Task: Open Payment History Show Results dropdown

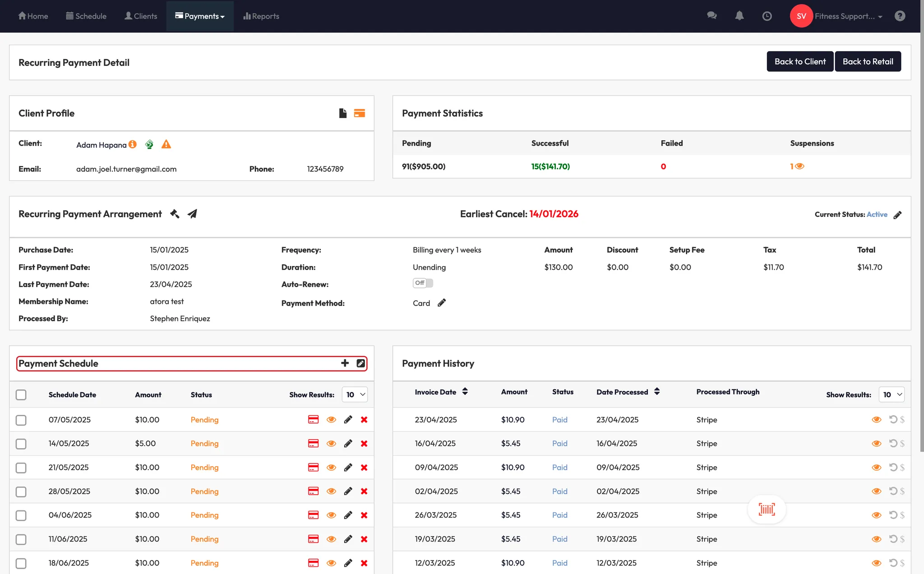Action: point(892,395)
